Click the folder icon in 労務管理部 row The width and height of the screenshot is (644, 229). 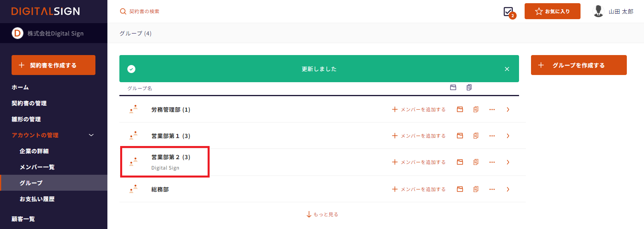pos(460,109)
